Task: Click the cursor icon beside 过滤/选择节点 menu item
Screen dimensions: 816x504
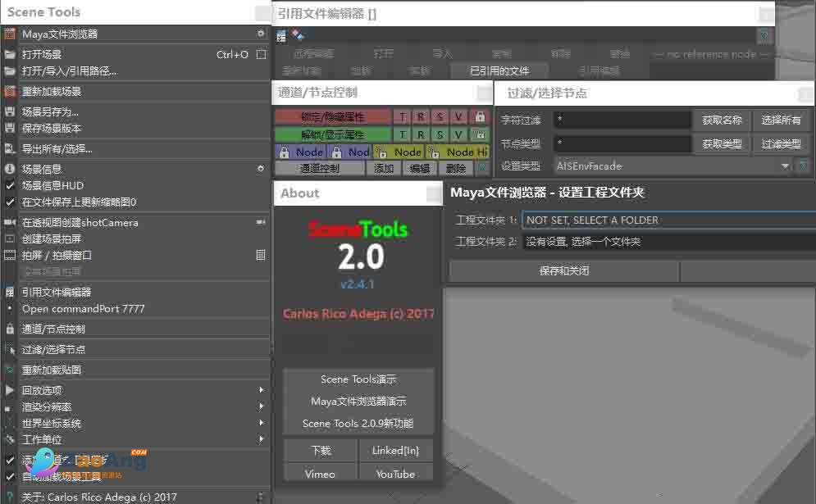Action: [x=11, y=350]
